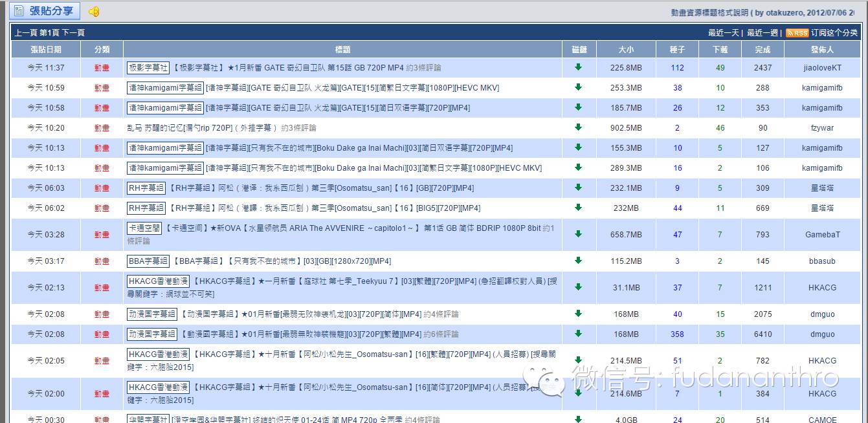This screenshot has width=868, height=423.
Task: Click the RSS feed icon
Action: [797, 33]
